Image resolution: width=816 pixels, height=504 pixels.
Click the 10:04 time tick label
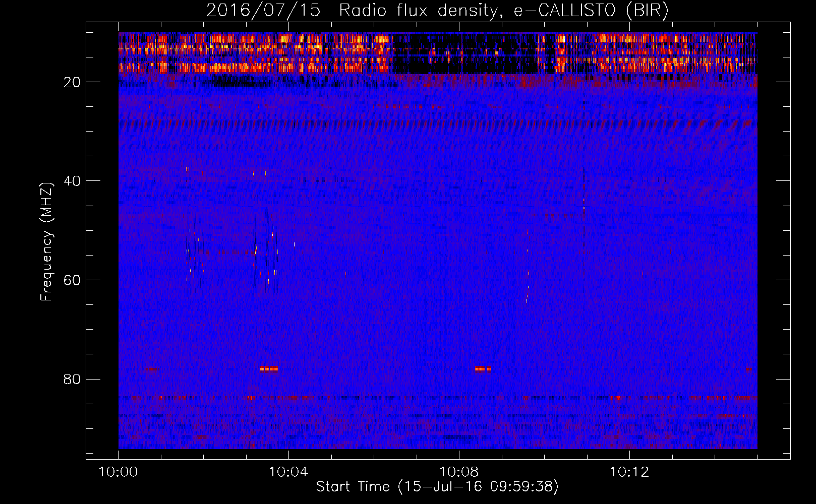tap(288, 472)
